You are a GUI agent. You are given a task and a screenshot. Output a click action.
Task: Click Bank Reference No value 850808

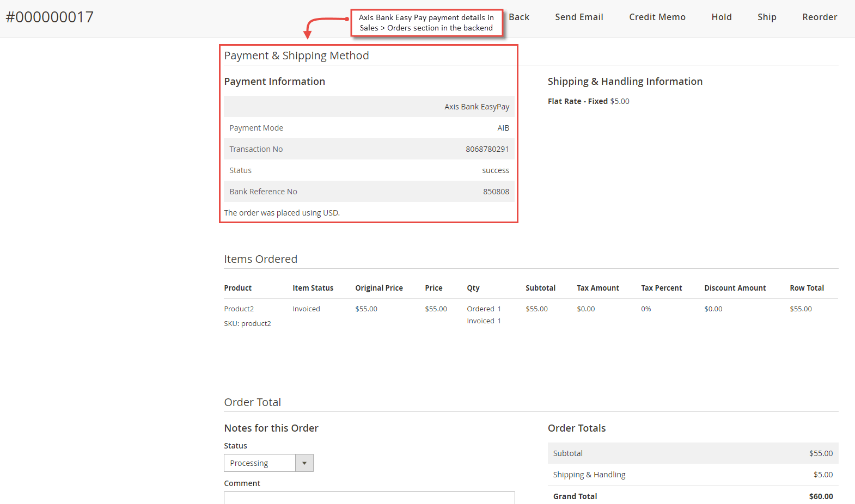496,192
